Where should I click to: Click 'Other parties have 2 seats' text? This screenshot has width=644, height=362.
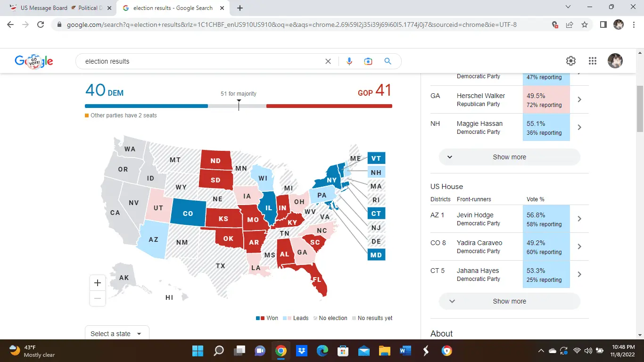124,115
